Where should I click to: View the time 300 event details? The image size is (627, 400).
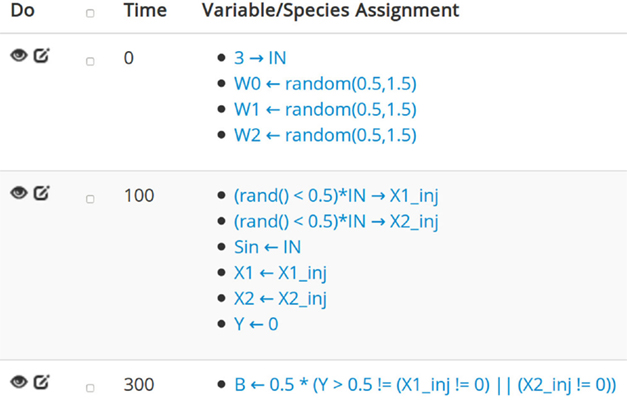[18, 382]
